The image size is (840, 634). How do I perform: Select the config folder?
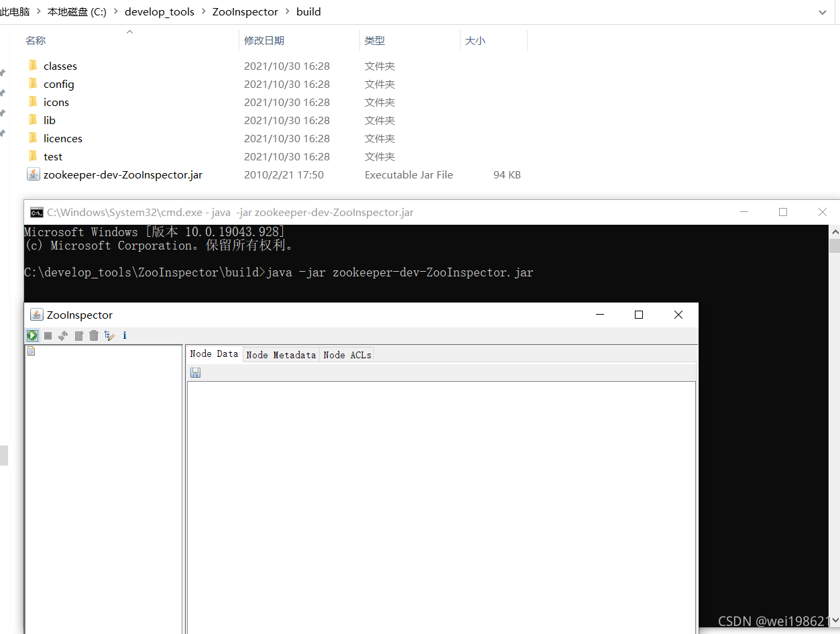(x=59, y=84)
